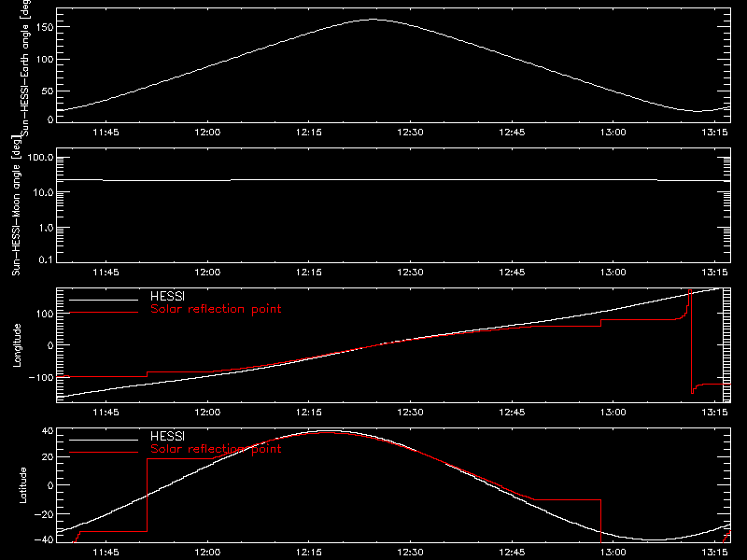Screen dimensions: 747x560
Task: Click the -20 tick label in Latitude plot
Action: (44, 514)
